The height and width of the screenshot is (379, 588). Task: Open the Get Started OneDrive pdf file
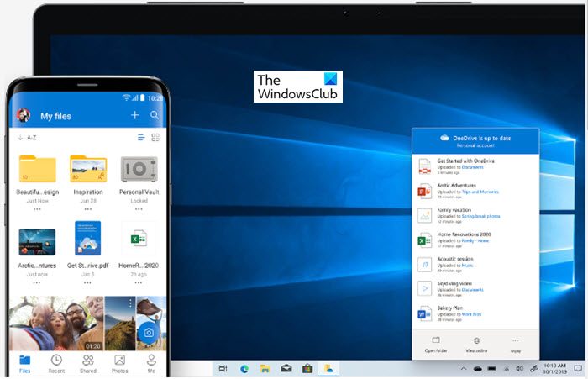click(x=87, y=239)
